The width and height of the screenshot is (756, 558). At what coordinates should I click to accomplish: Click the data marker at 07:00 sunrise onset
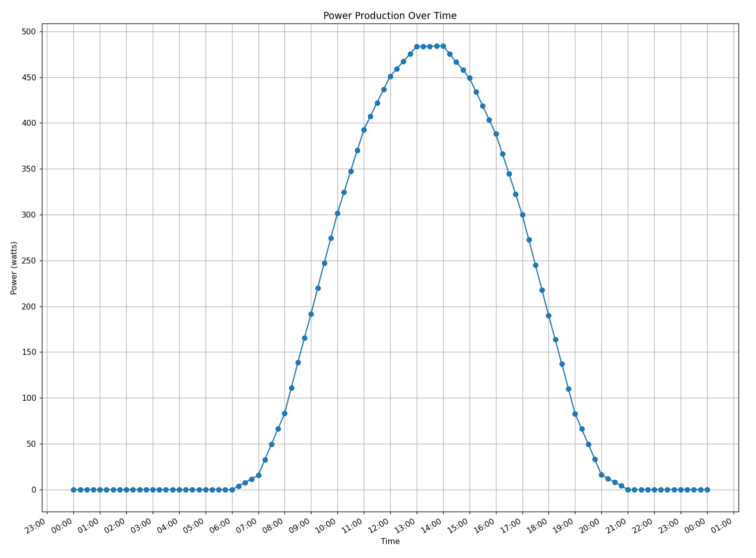(x=258, y=475)
